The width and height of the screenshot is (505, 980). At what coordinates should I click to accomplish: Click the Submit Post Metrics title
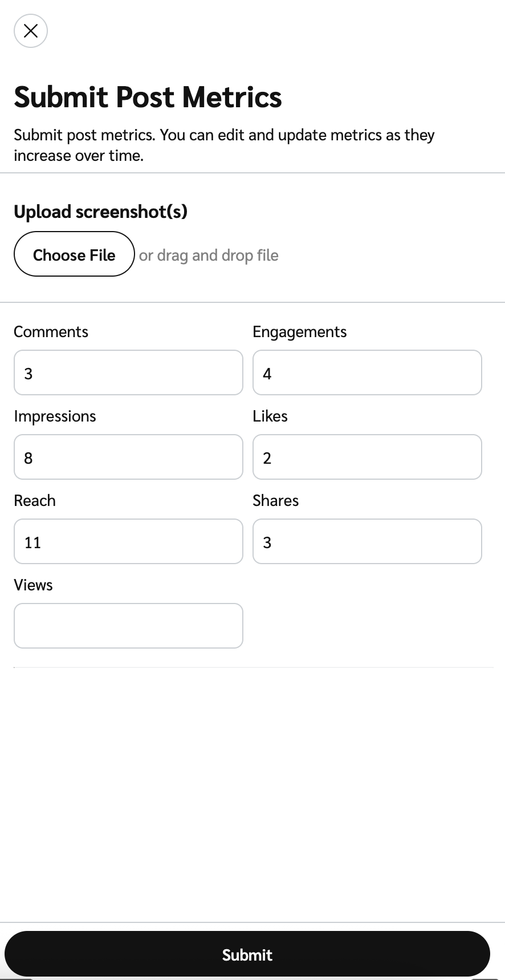pyautogui.click(x=148, y=97)
